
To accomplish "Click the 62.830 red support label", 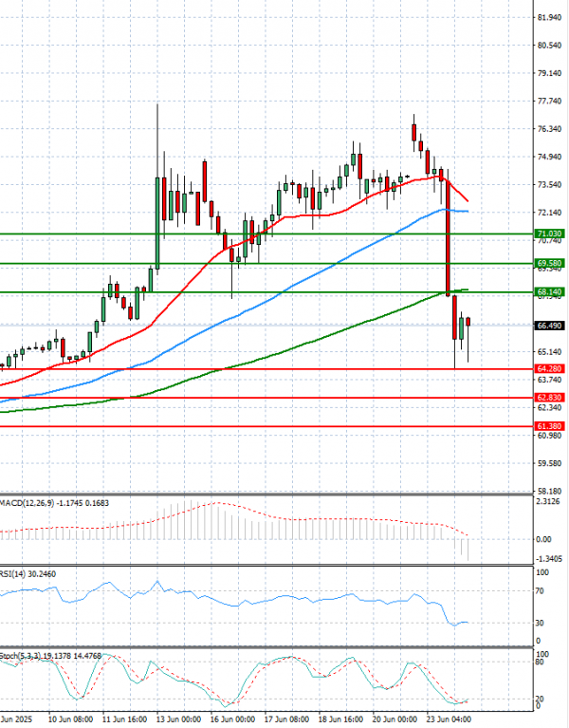I will pos(549,398).
